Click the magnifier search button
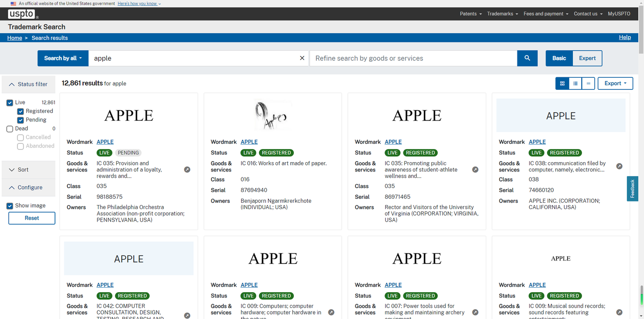Image resolution: width=644 pixels, height=319 pixels. (x=527, y=58)
